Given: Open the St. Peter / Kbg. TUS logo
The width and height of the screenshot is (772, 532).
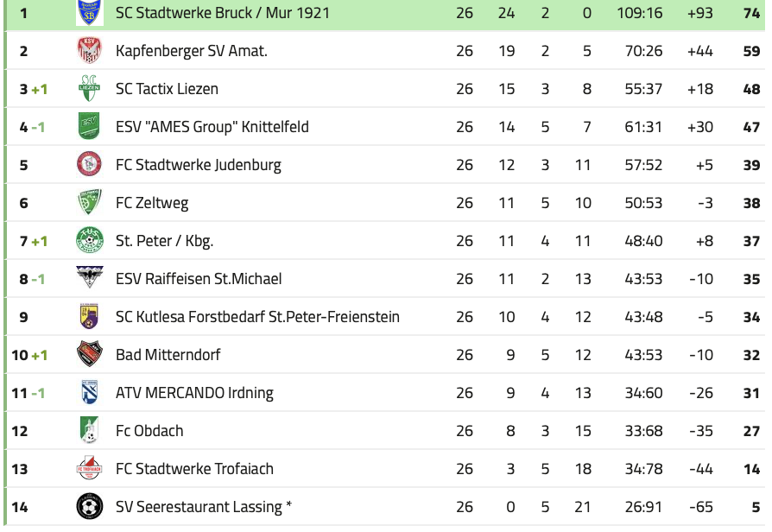Looking at the screenshot, I should click(x=90, y=240).
